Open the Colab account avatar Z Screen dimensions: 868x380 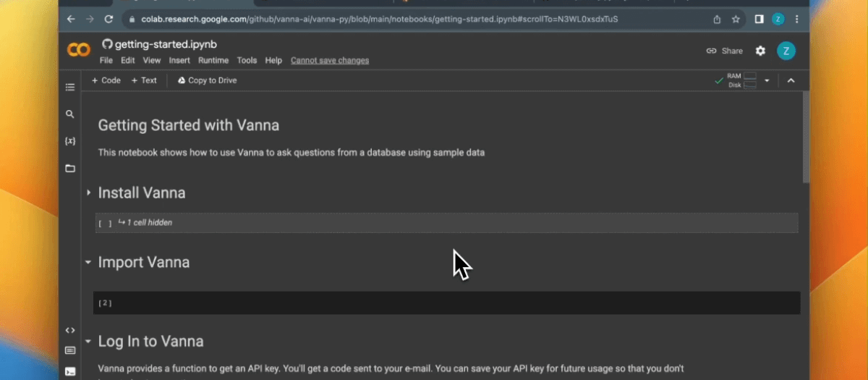pyautogui.click(x=786, y=51)
